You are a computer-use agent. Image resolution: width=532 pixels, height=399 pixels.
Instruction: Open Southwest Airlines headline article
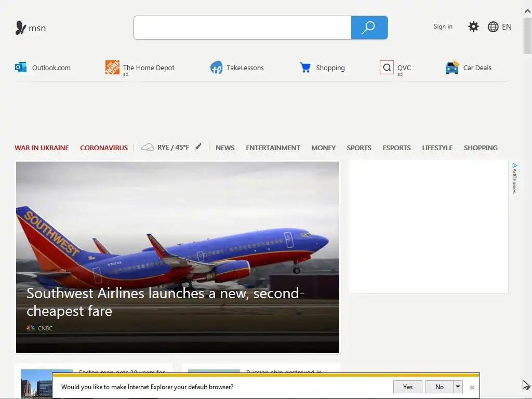[165, 302]
